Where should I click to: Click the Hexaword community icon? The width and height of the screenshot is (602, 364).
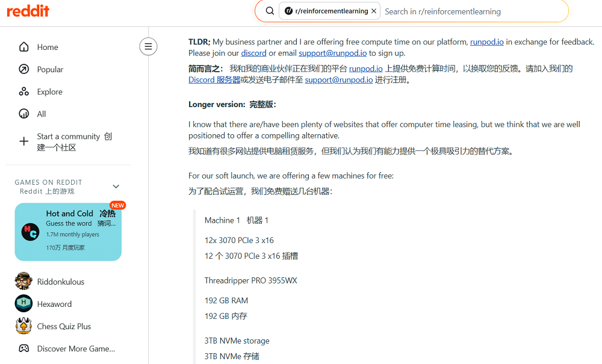tap(23, 303)
